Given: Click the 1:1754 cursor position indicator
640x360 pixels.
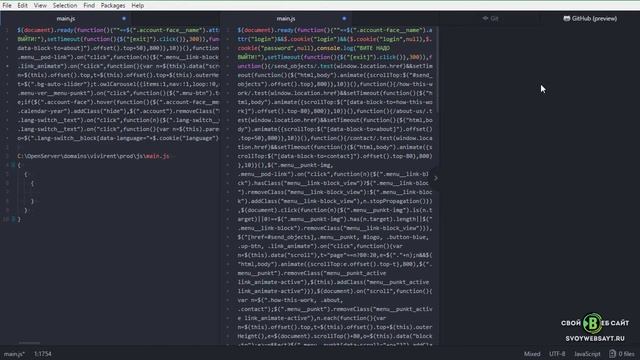Looking at the screenshot, I should coord(43,354).
